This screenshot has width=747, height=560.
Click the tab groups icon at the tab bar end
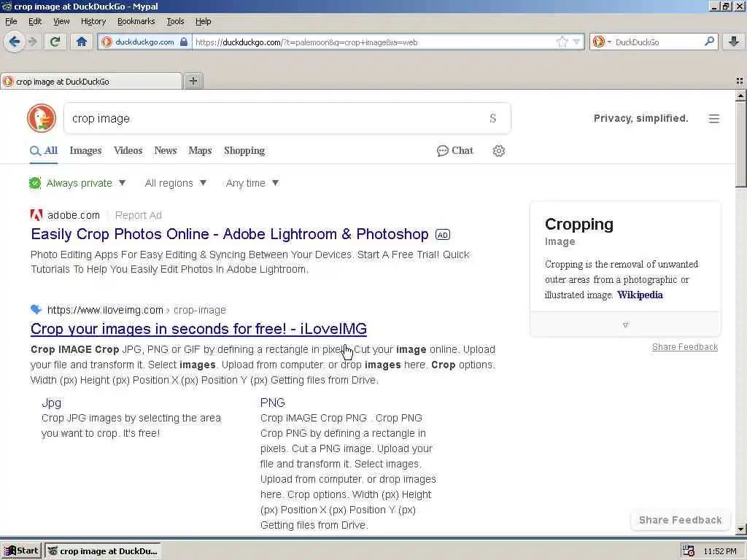tap(740, 81)
